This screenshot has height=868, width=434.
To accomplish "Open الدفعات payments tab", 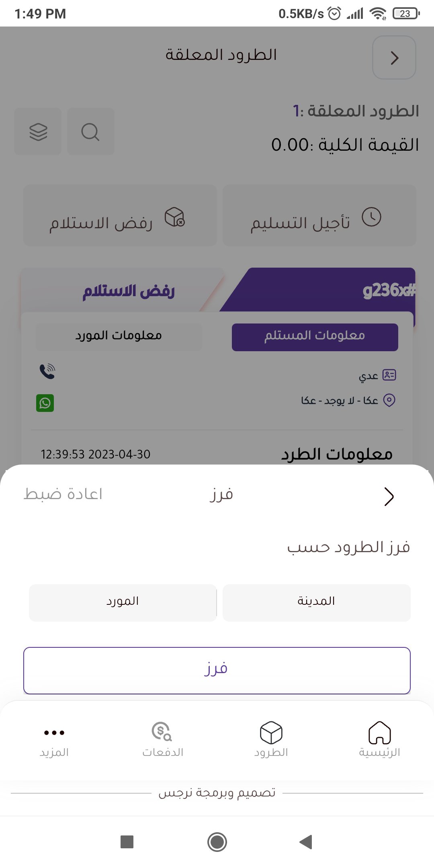I will click(x=162, y=739).
